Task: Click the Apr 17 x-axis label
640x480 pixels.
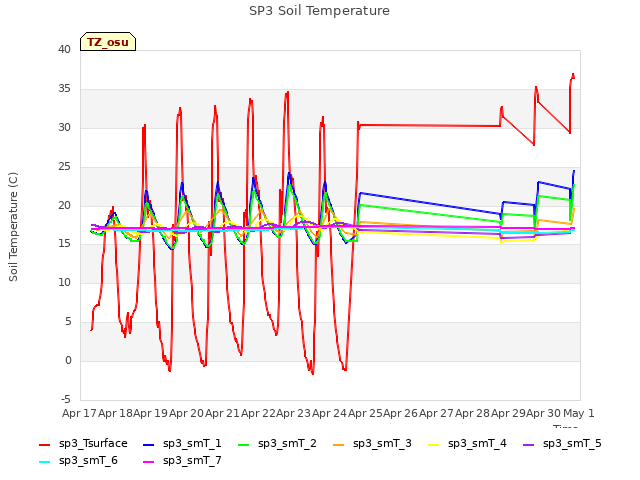Action: pos(79,413)
